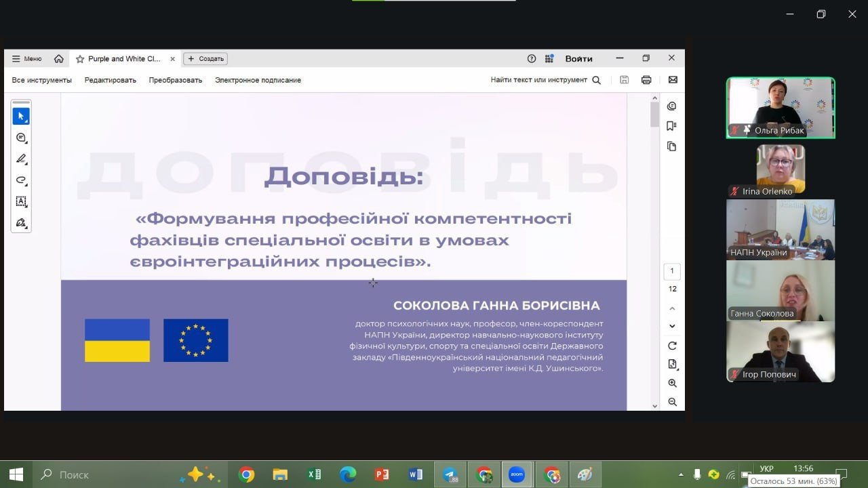
Task: Go to next page with down chevron
Action: pos(672,326)
